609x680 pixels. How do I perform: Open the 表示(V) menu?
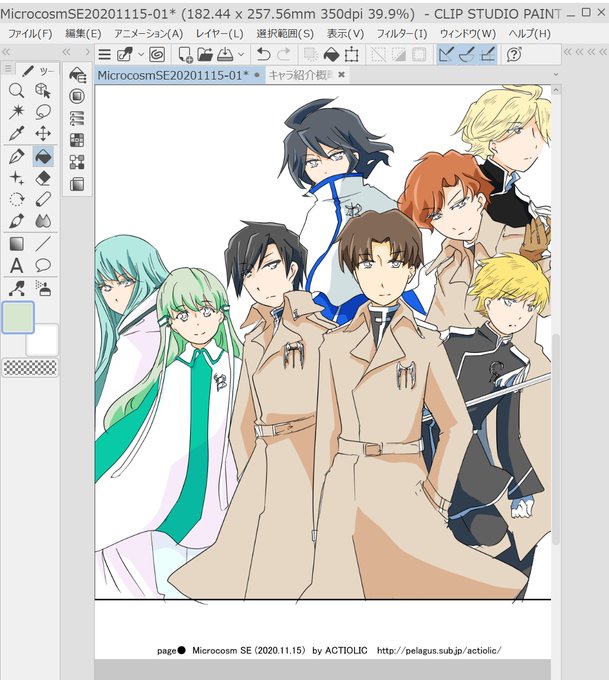(x=345, y=33)
